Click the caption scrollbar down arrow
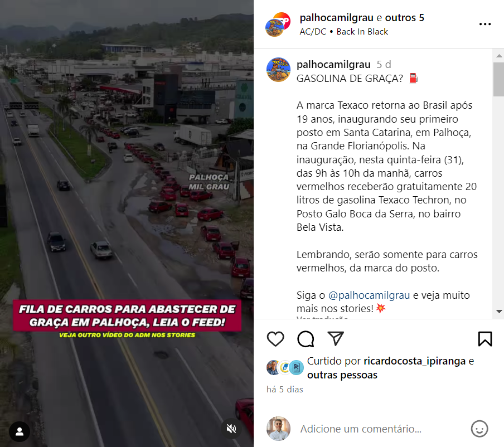 point(499,312)
